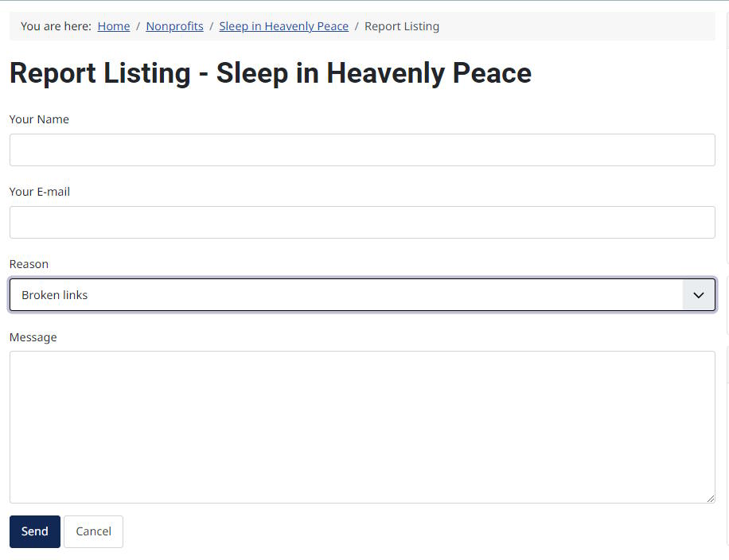Click the Reason field label

pyautogui.click(x=29, y=264)
